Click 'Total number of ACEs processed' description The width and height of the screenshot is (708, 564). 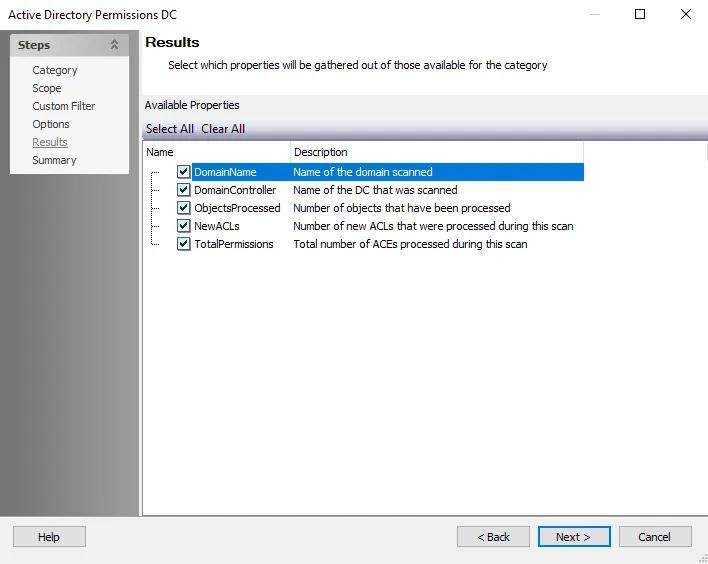pyautogui.click(x=410, y=244)
